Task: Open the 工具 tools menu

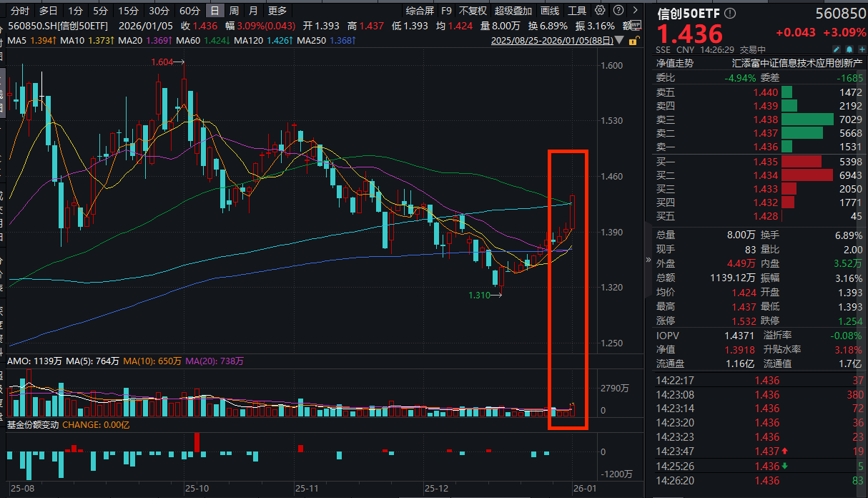Action: pos(578,11)
